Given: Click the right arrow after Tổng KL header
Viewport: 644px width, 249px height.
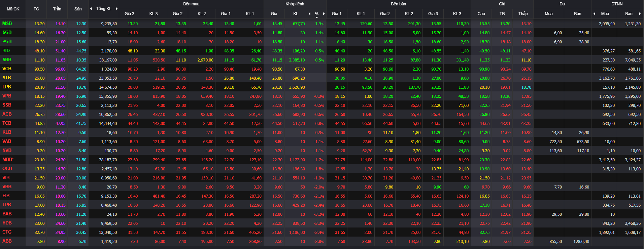Looking at the screenshot, I should click(x=117, y=9).
